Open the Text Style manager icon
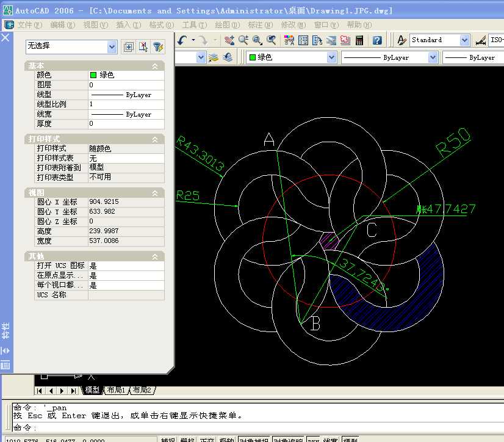 point(401,40)
